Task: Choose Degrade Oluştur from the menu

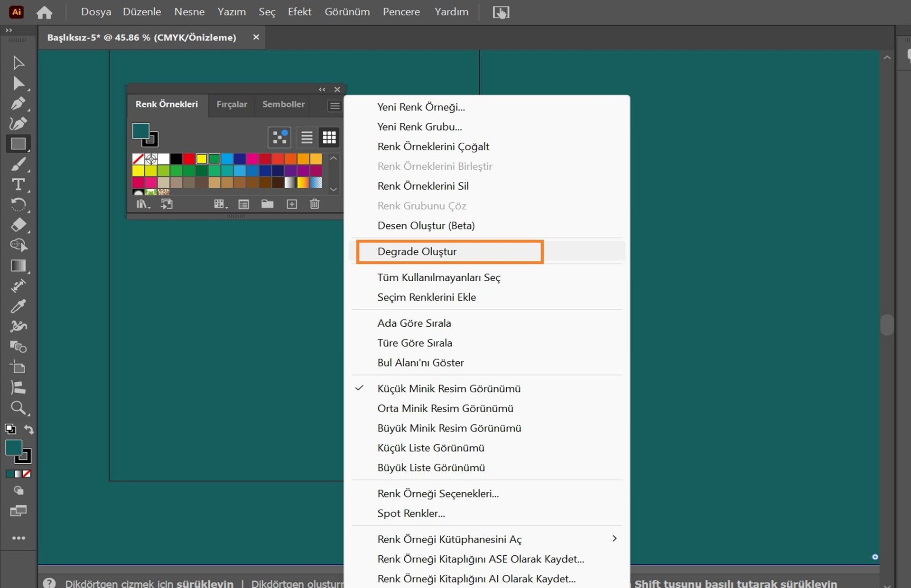Action: 417,251
